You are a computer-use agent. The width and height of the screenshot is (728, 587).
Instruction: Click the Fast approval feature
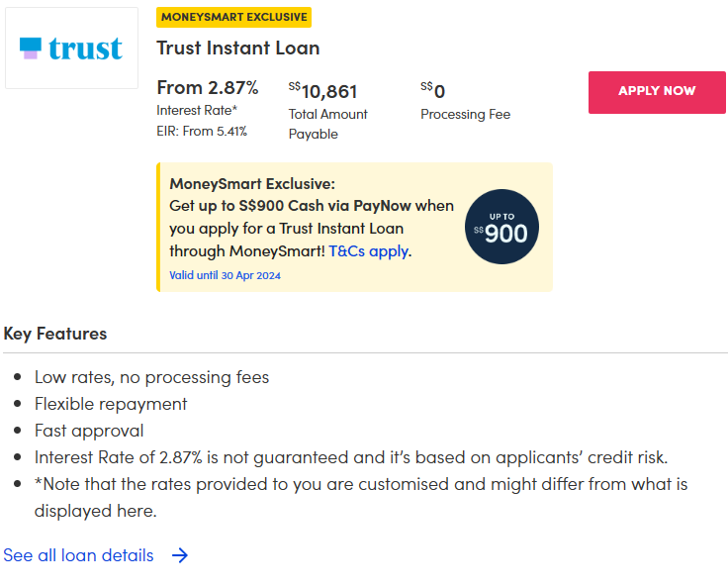click(89, 431)
